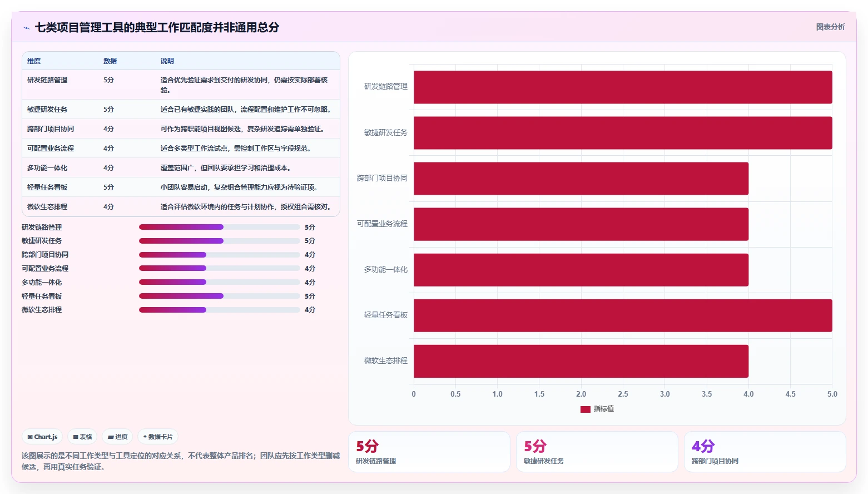Click the 维度 table column header
This screenshot has width=868, height=494.
34,61
